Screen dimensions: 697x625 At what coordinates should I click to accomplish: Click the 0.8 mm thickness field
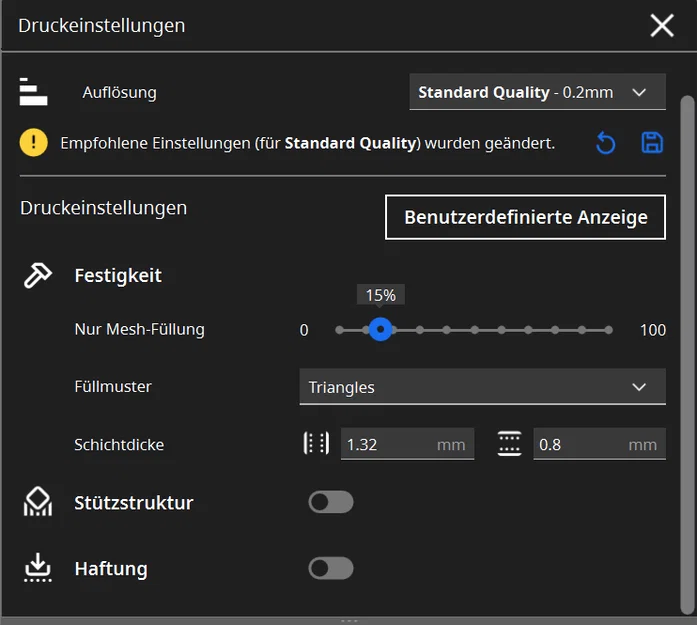click(x=580, y=444)
